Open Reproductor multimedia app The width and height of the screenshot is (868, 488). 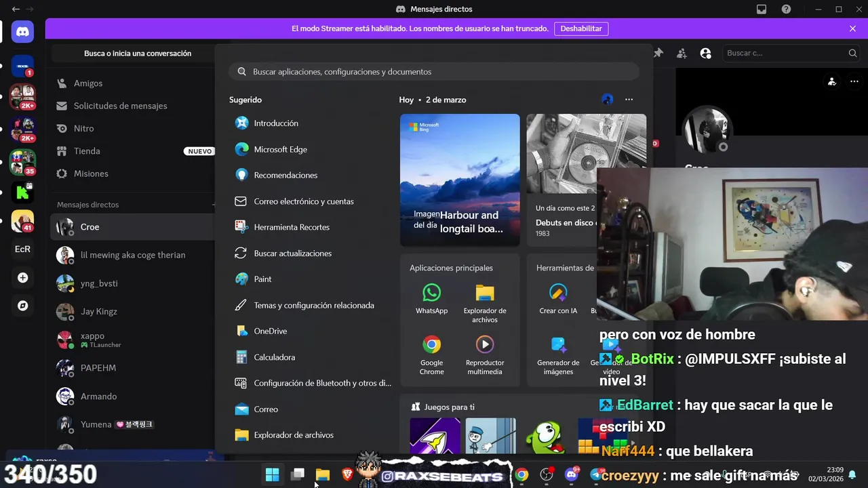click(x=485, y=355)
